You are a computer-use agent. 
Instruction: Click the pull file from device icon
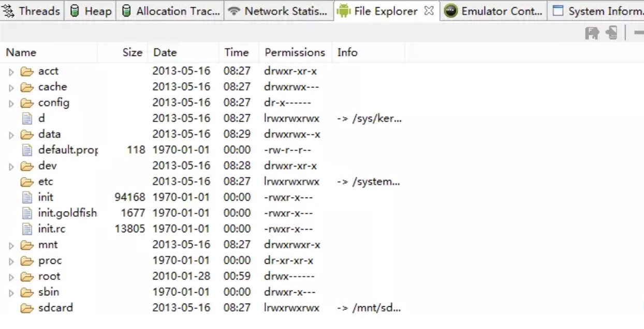click(x=592, y=34)
